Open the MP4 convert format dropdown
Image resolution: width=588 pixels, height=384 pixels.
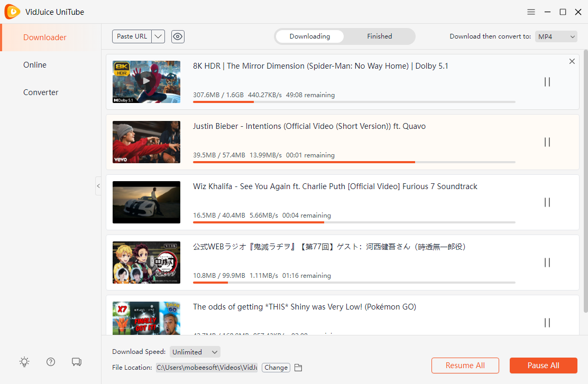click(x=556, y=37)
